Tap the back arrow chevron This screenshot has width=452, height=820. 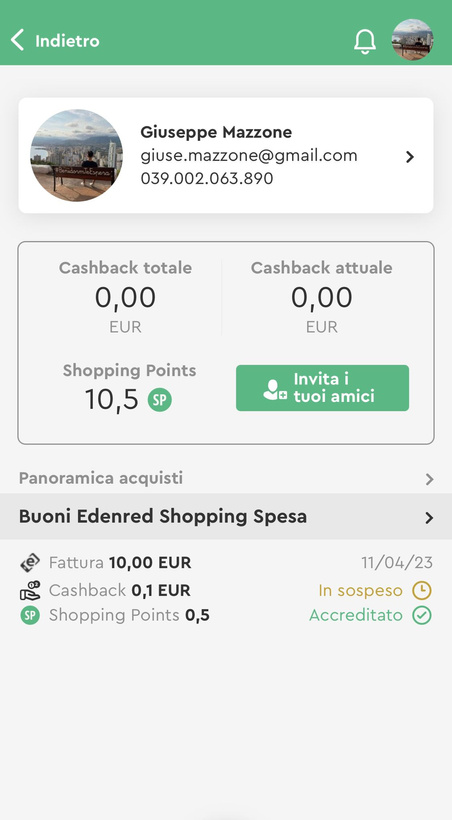17,40
